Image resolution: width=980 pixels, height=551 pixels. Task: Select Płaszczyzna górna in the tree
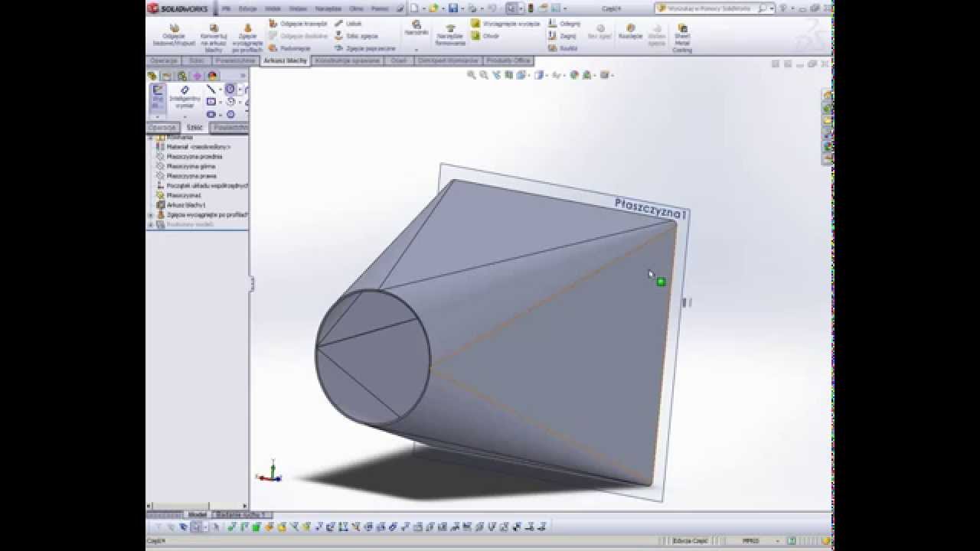pos(191,166)
